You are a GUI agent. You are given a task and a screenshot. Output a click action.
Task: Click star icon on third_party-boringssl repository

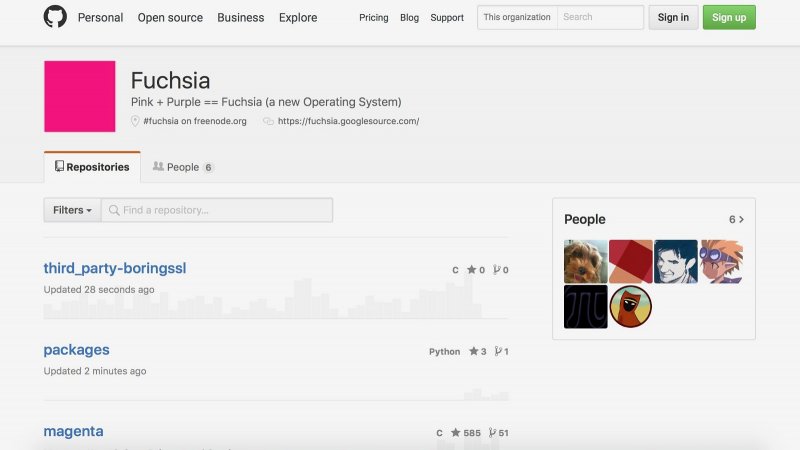pos(471,270)
